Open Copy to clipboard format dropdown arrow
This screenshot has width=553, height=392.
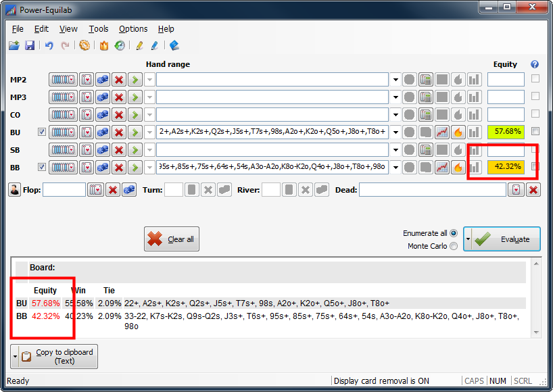click(15, 356)
